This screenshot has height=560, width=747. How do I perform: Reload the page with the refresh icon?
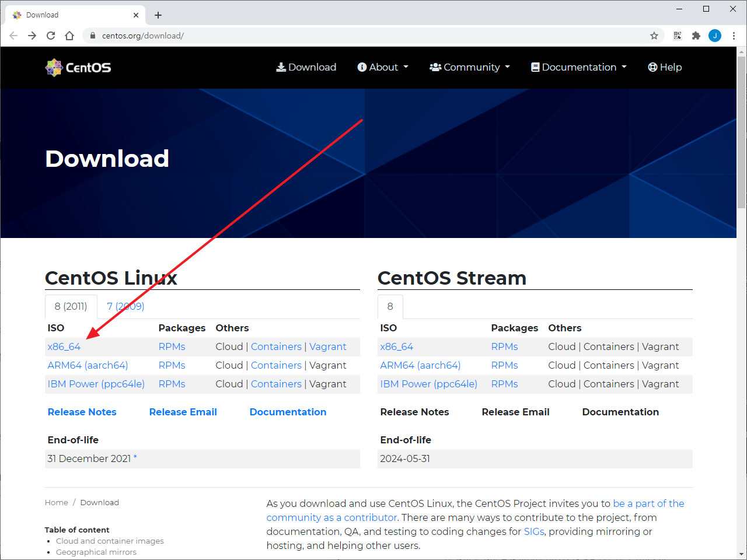51,36
